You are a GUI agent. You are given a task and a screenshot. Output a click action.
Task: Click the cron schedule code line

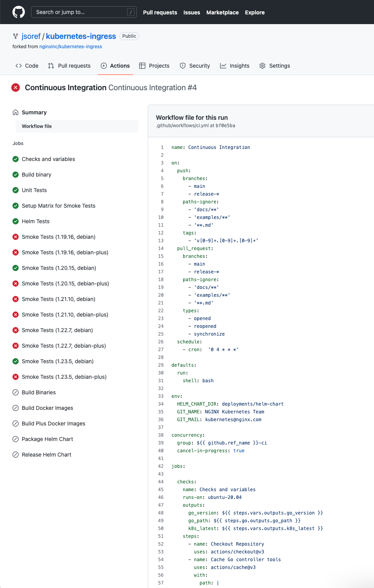(x=211, y=350)
